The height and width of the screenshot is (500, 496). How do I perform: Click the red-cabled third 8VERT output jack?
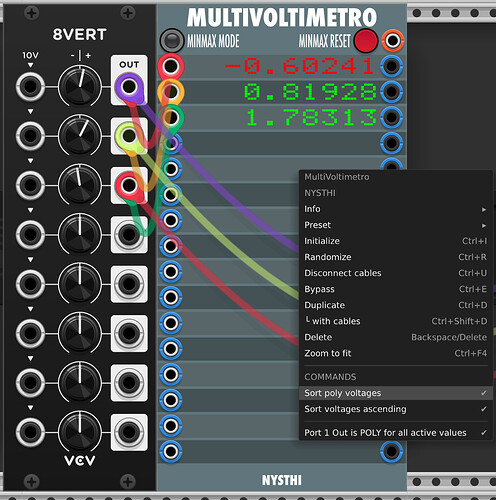click(x=129, y=185)
